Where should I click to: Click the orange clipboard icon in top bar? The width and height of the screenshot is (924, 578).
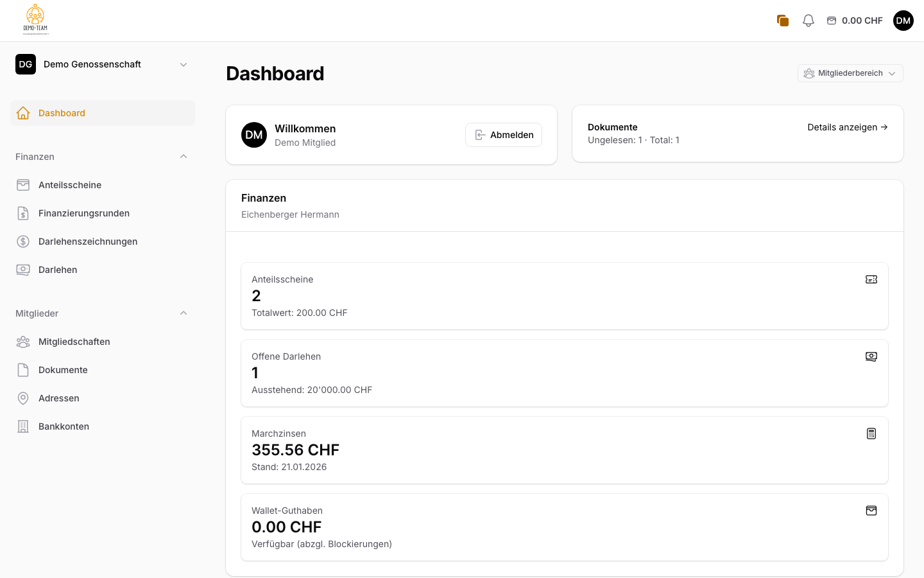(782, 20)
